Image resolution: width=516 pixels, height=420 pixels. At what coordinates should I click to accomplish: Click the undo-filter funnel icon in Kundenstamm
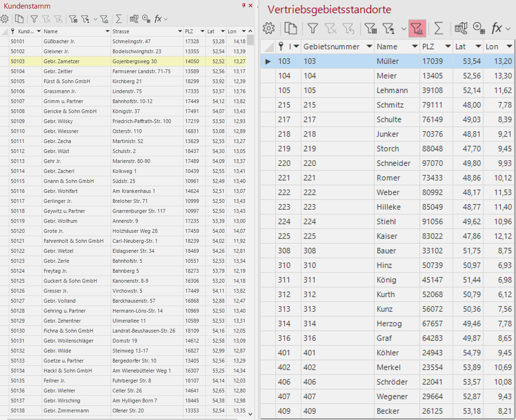coord(58,19)
